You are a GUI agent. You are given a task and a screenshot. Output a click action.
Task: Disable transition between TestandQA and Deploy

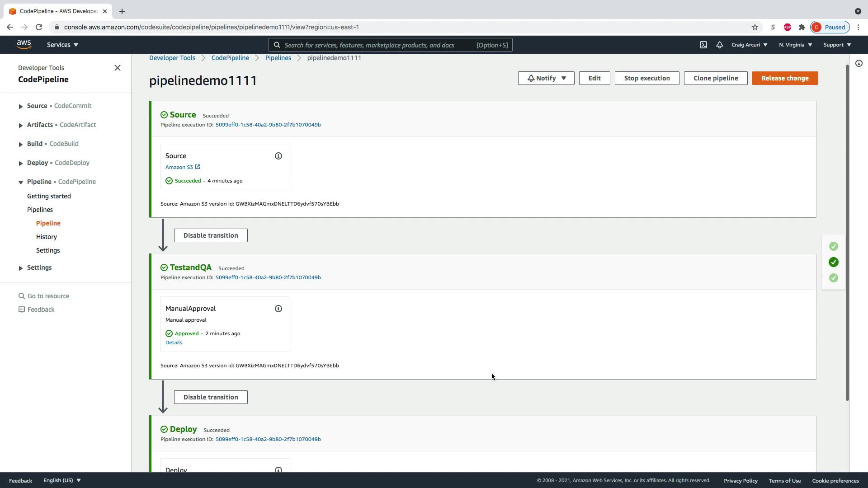pos(211,397)
